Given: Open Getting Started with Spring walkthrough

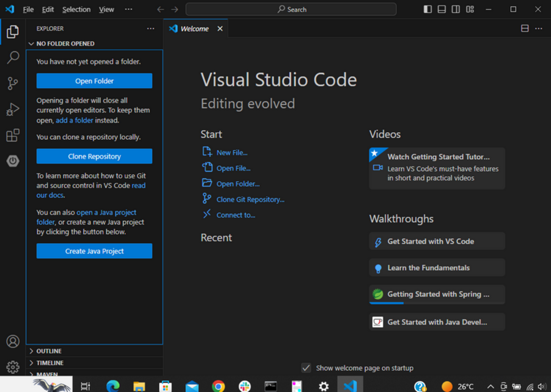Looking at the screenshot, I should (437, 294).
